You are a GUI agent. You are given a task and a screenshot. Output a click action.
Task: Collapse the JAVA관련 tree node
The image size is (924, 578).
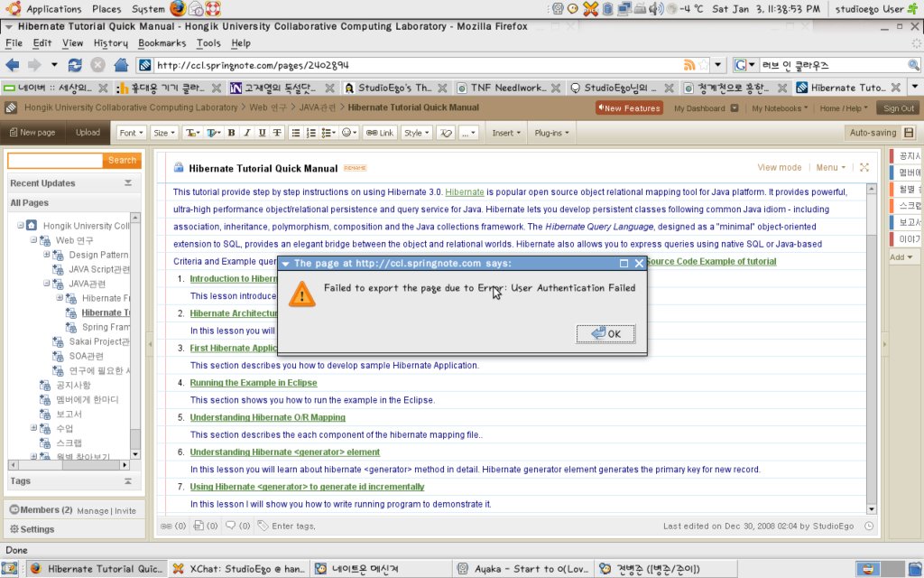[x=47, y=283]
